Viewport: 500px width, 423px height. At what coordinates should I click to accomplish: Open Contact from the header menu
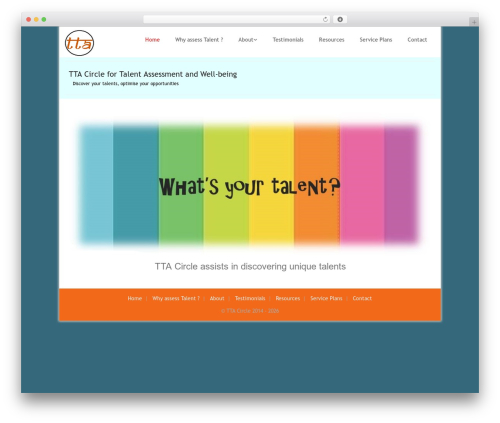click(417, 40)
